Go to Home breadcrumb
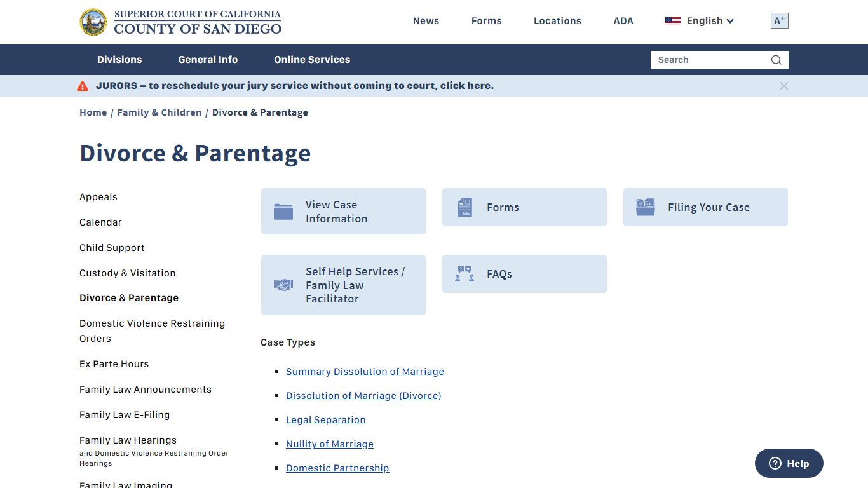 93,112
